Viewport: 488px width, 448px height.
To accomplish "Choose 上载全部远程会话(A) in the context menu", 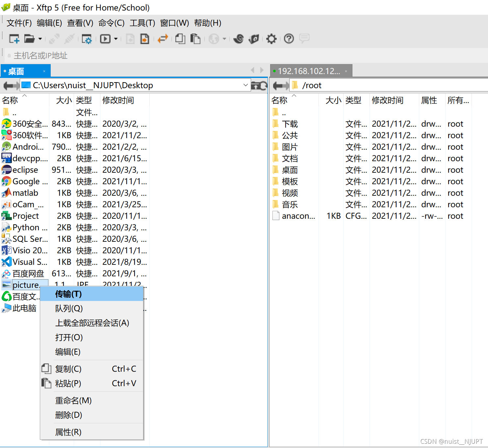I will click(x=92, y=323).
